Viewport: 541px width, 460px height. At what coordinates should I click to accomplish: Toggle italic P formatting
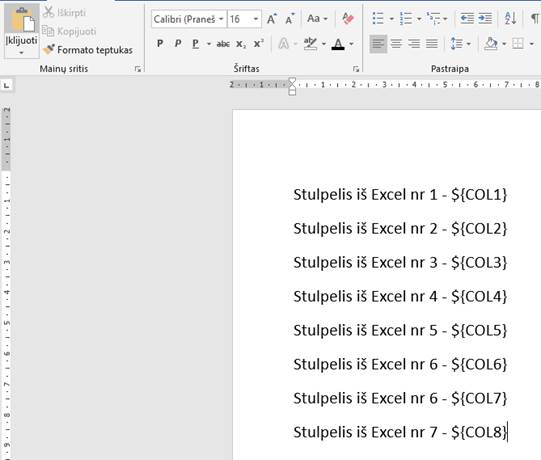point(178,44)
